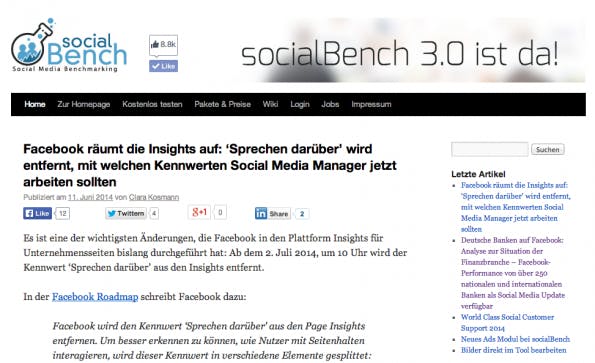The width and height of the screenshot is (595, 363).
Task: Open Impressum in the navigation bar
Action: point(371,104)
